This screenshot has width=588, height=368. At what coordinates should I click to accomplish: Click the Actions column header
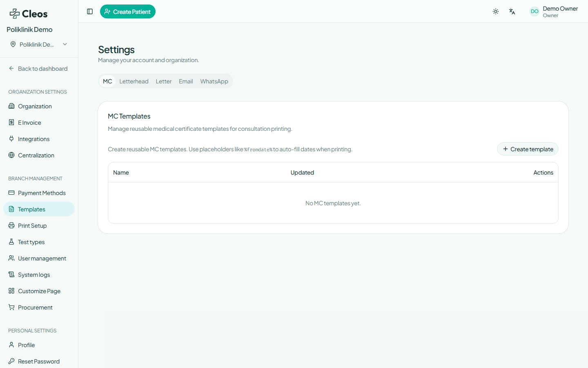[x=543, y=173]
